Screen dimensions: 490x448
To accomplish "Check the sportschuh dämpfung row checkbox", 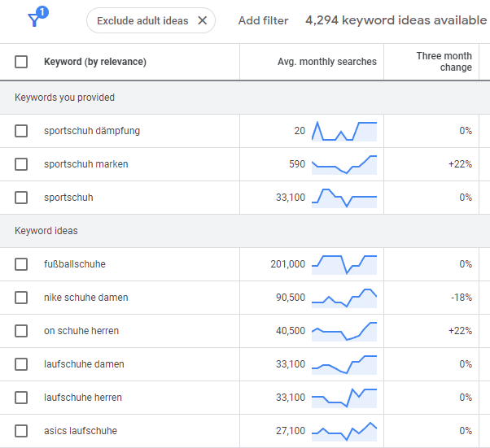I will click(x=21, y=131).
